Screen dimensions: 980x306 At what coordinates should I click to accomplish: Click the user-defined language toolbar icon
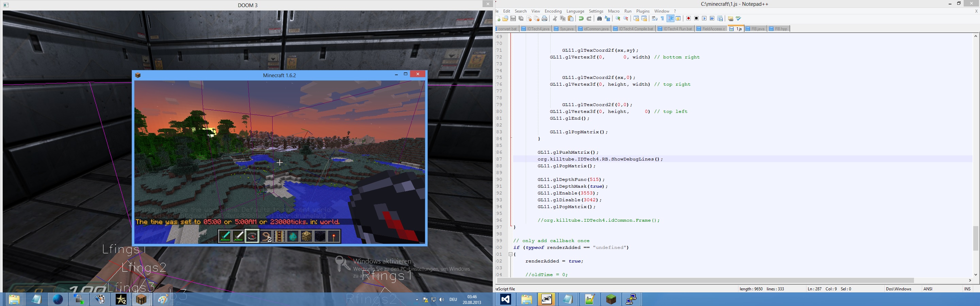point(678,18)
